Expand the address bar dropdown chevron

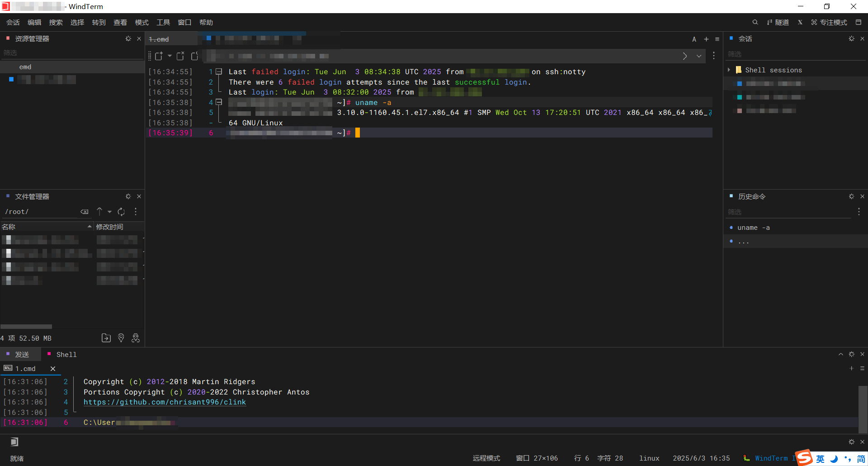point(699,56)
